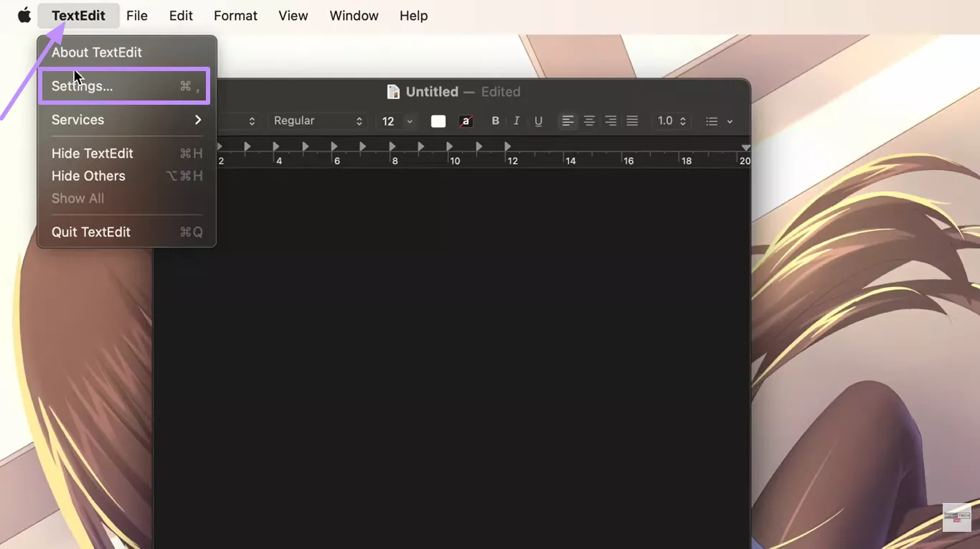Choose About TextEdit
Viewport: 980px width, 549px height.
[x=97, y=52]
